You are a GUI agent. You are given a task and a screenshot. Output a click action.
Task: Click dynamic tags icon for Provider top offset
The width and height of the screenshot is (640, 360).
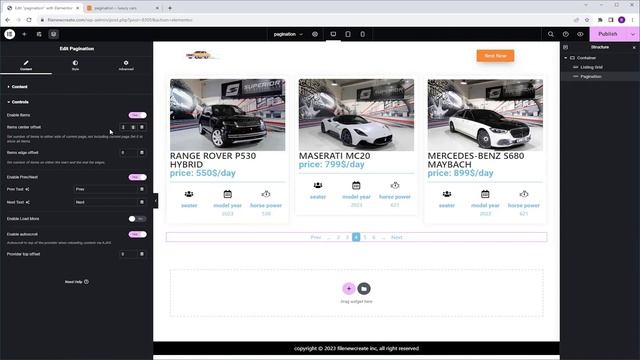[x=142, y=254]
